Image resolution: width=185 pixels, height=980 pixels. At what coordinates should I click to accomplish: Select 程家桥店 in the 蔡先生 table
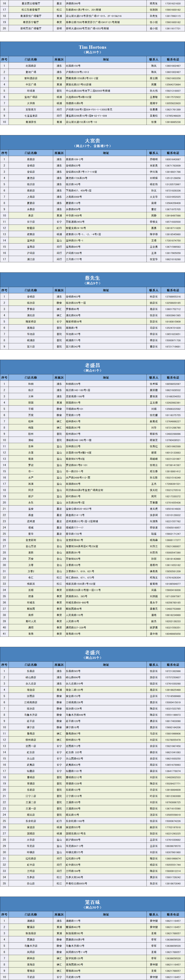[31, 321]
